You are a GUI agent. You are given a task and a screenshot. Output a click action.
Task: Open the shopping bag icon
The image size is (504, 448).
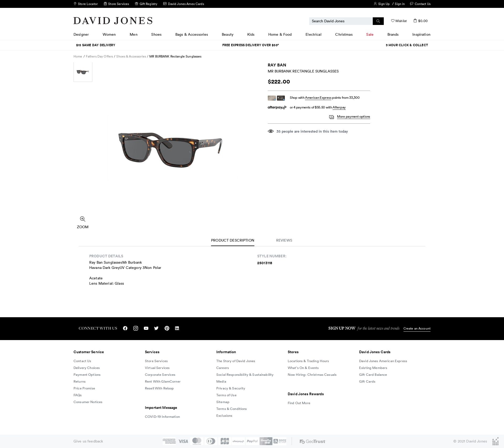[x=415, y=20]
